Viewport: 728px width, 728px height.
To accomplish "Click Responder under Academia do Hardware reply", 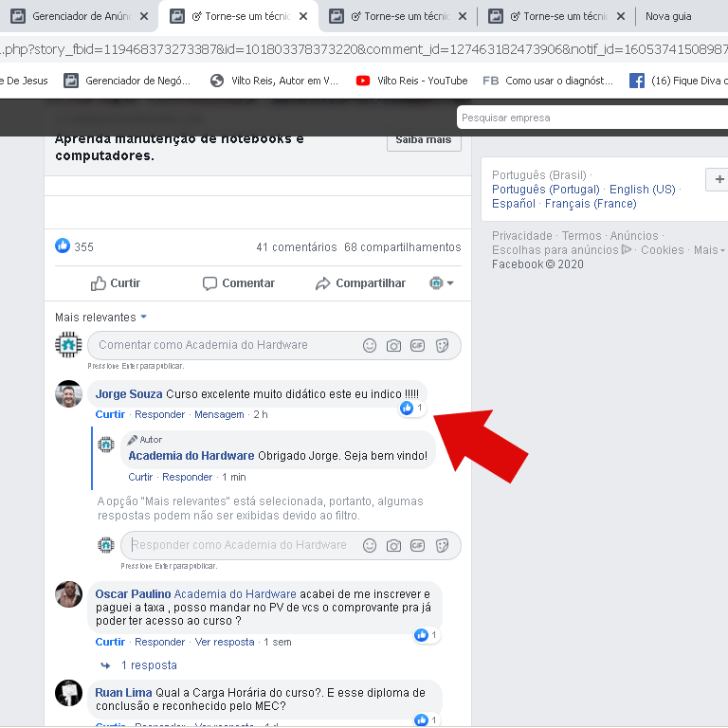I will pos(187,478).
